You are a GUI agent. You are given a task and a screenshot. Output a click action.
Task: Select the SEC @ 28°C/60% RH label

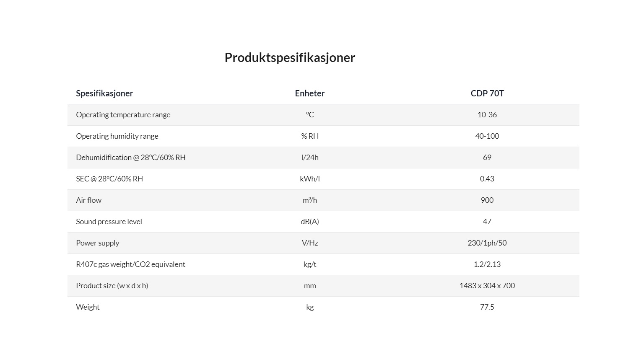pos(109,179)
